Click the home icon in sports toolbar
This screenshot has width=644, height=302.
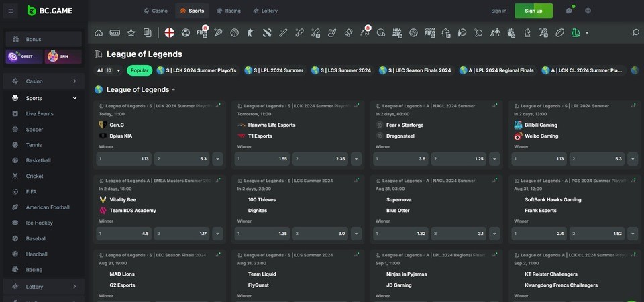point(99,32)
